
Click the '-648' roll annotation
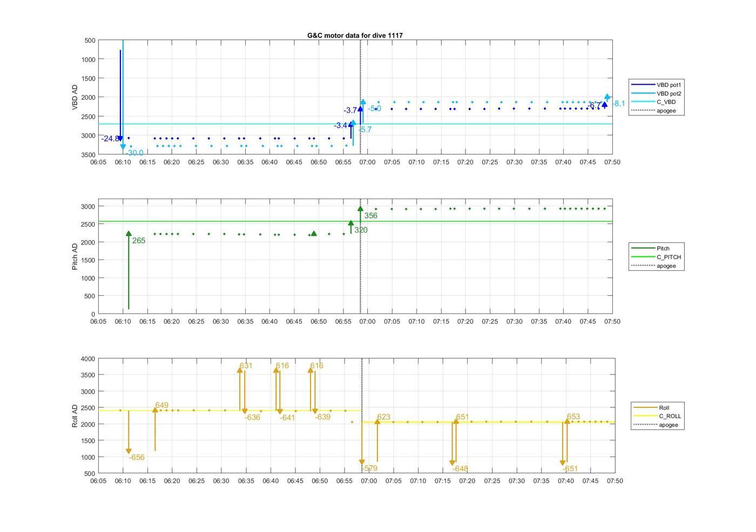pos(460,469)
